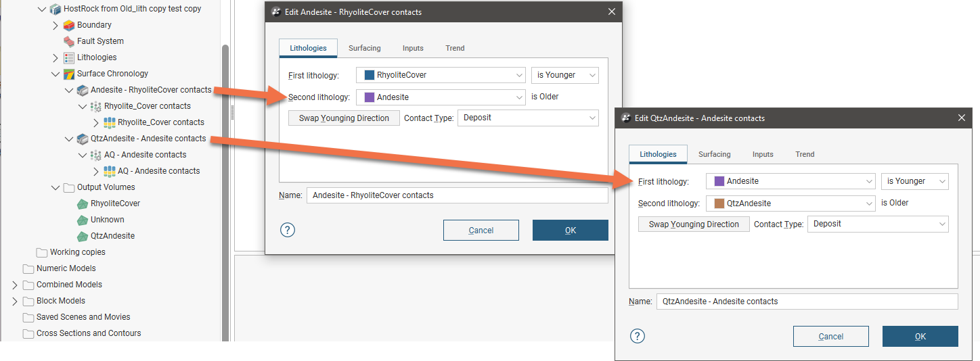This screenshot has width=980, height=361.
Task: Click help icon in Edit QtzAndesite dialog
Action: pyautogui.click(x=638, y=336)
